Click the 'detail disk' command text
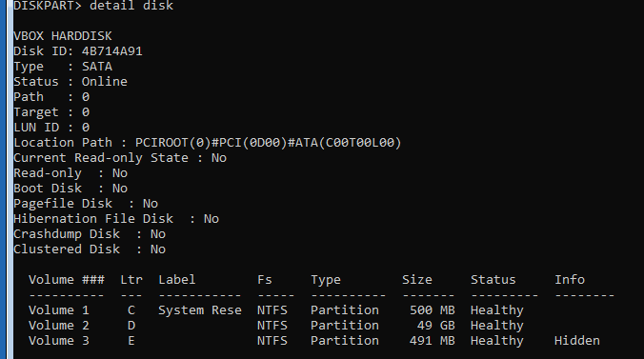Image resolution: width=644 pixels, height=359 pixels. 131,6
